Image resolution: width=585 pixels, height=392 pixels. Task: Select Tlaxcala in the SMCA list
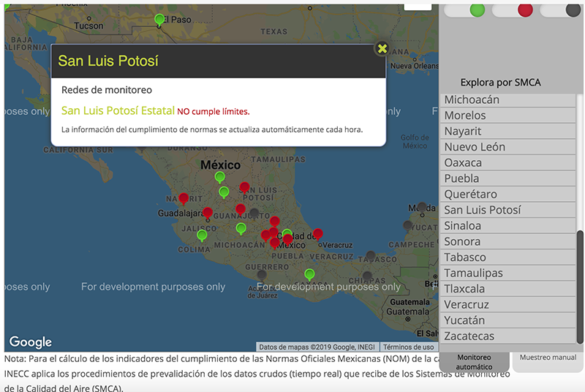507,289
